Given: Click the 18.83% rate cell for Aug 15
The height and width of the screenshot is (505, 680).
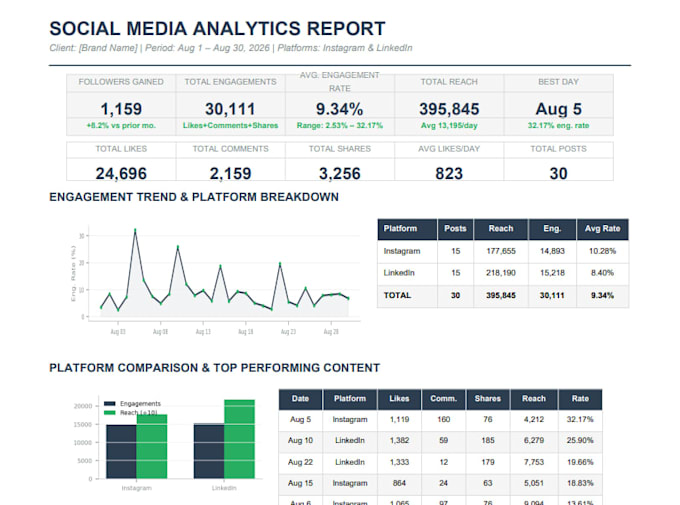Looking at the screenshot, I should pyautogui.click(x=580, y=483).
